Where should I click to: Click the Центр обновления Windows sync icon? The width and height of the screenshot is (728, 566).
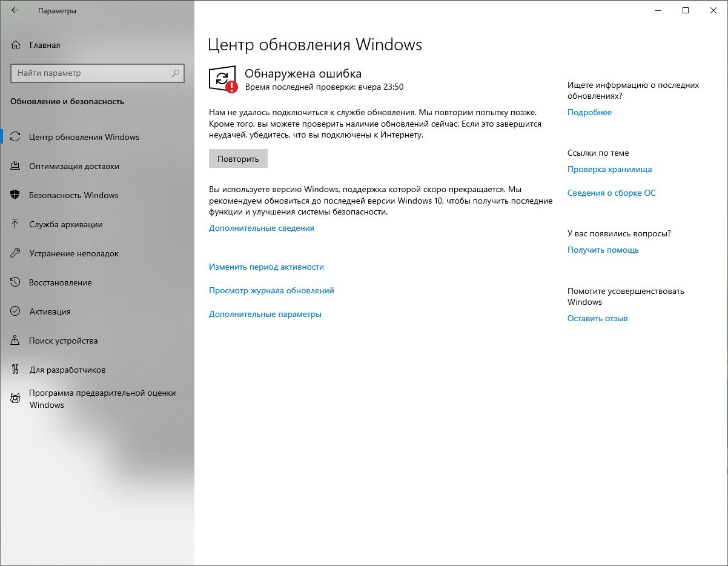point(16,137)
